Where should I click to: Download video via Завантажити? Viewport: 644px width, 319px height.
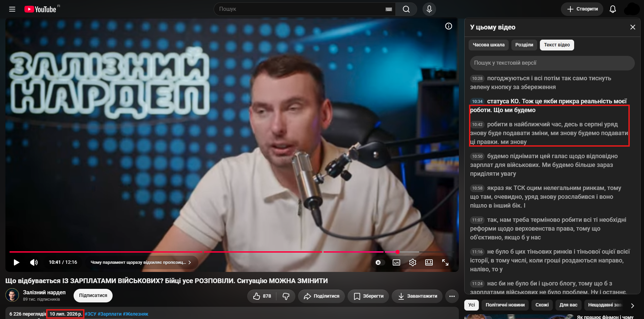click(417, 296)
